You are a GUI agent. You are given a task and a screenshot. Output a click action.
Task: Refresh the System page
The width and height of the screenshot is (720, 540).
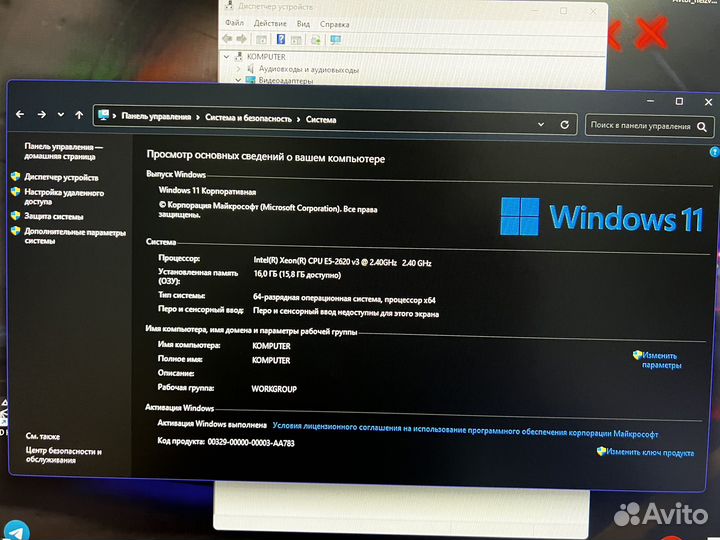click(565, 125)
